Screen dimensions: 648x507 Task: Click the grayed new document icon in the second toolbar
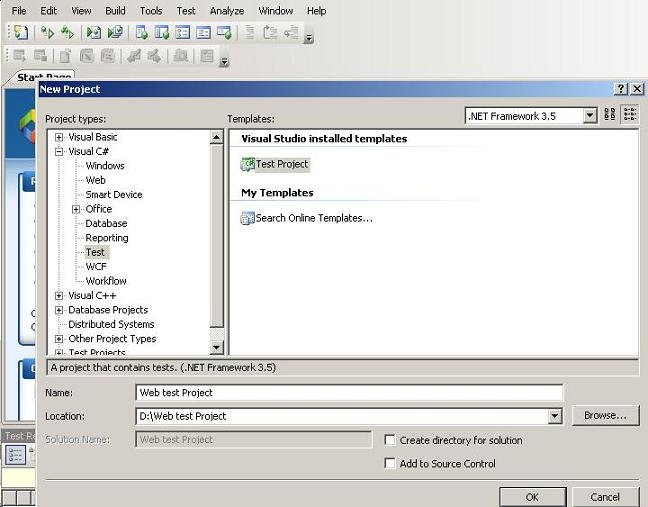point(65,56)
